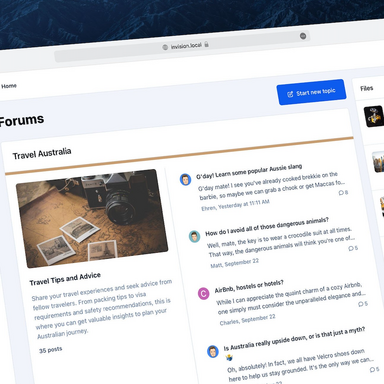Click comment count icon on AirBnb topic
Image resolution: width=384 pixels, height=384 pixels.
tap(361, 304)
